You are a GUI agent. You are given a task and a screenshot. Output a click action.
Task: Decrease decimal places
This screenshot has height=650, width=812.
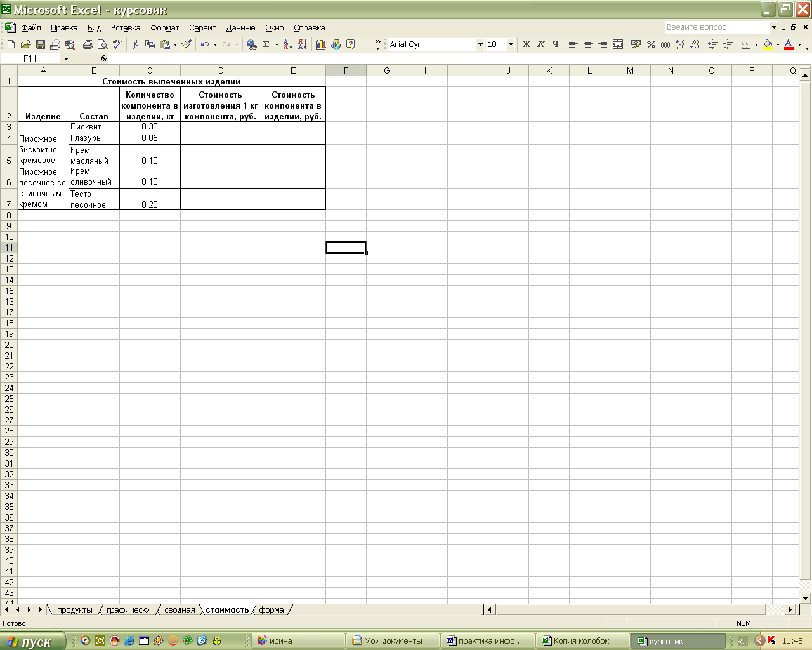695,44
